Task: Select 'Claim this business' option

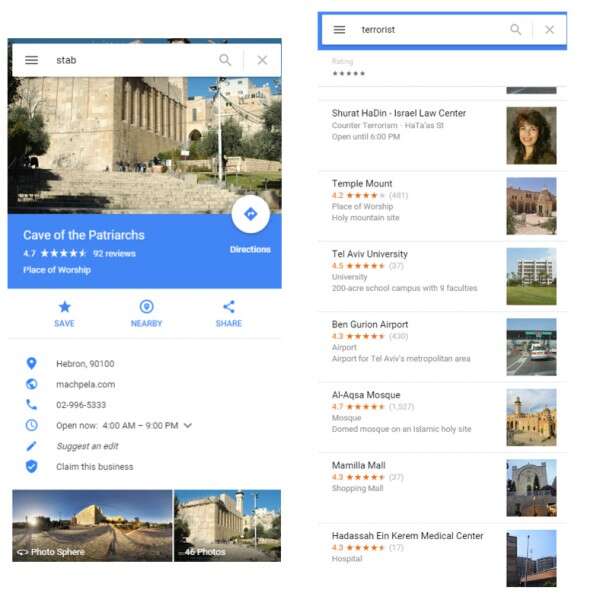Action: (94, 467)
